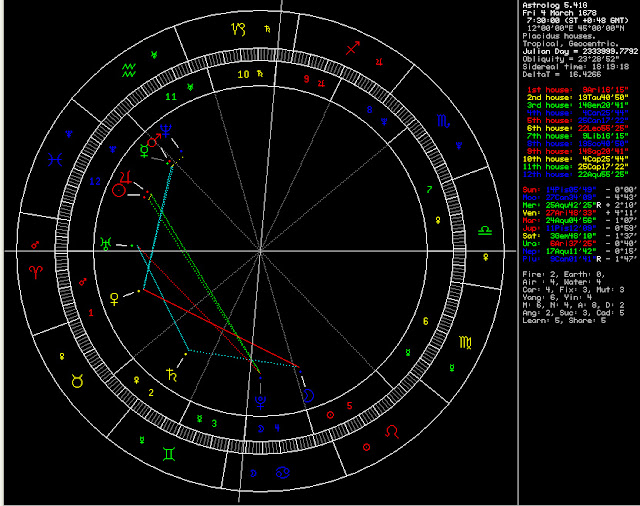Click the yellow Capricorn sign glyph
The height and width of the screenshot is (506, 640).
pos(238,29)
